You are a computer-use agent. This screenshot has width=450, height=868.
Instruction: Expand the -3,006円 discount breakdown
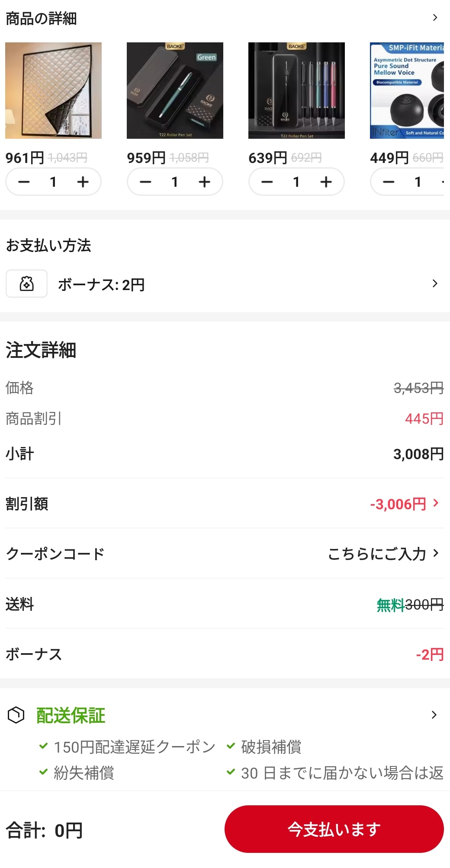click(x=436, y=503)
